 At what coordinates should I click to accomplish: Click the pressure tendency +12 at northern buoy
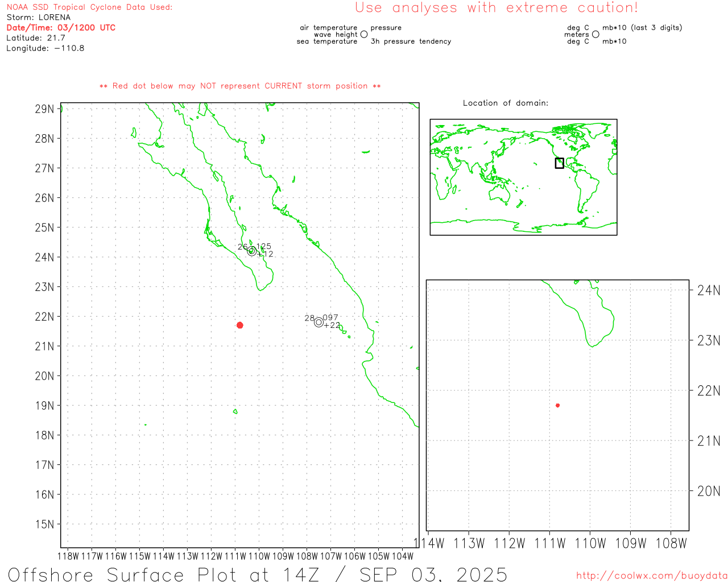point(265,254)
